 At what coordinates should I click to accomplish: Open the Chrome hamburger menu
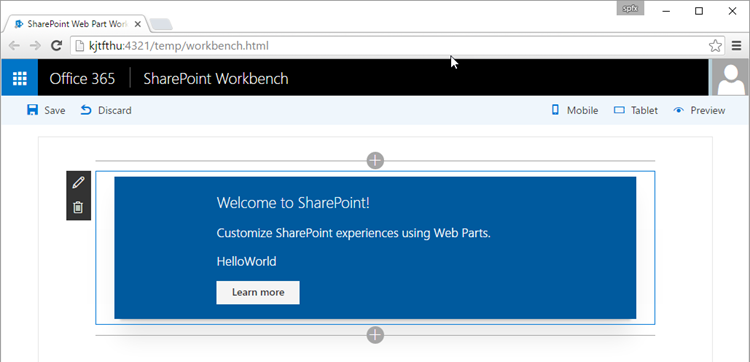click(x=737, y=46)
